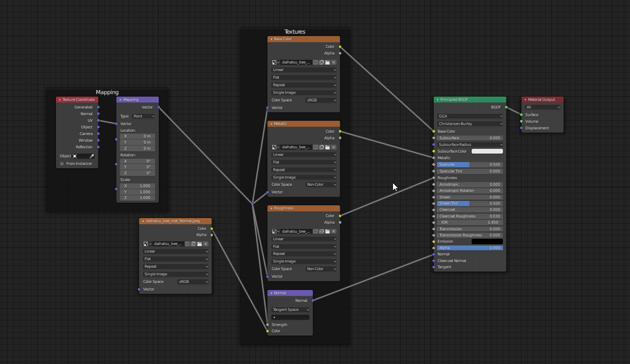
Task: Click Location X field in Mapping node
Action: (x=137, y=136)
